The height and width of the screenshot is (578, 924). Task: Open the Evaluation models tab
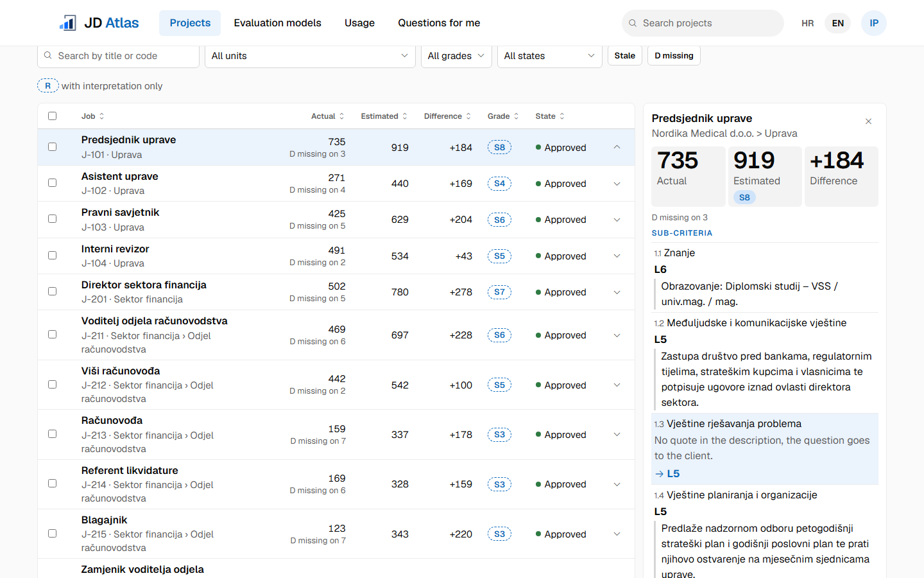(x=277, y=23)
